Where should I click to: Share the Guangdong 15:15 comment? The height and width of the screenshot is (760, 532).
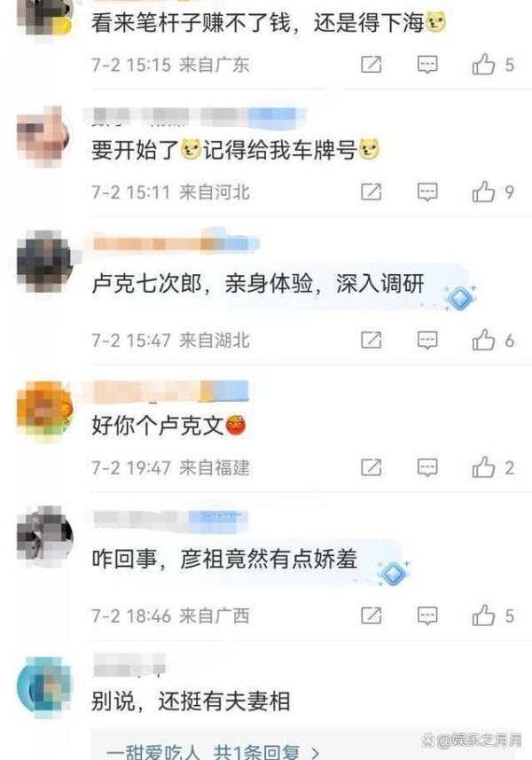[372, 65]
